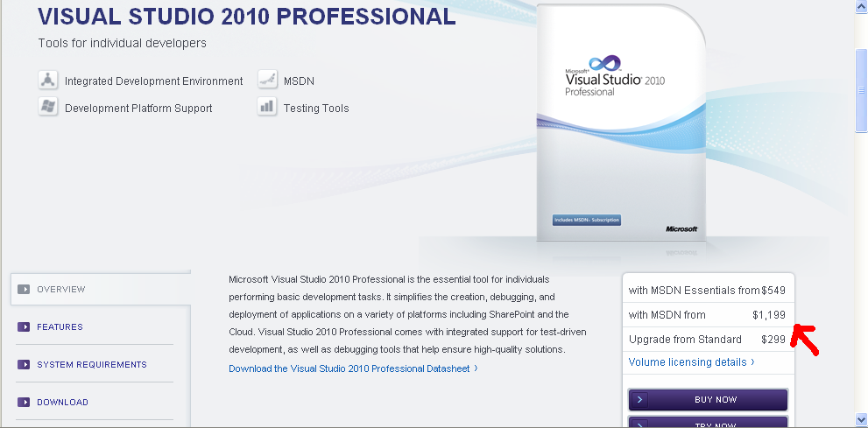Click the Development Platform Support icon

(48, 106)
